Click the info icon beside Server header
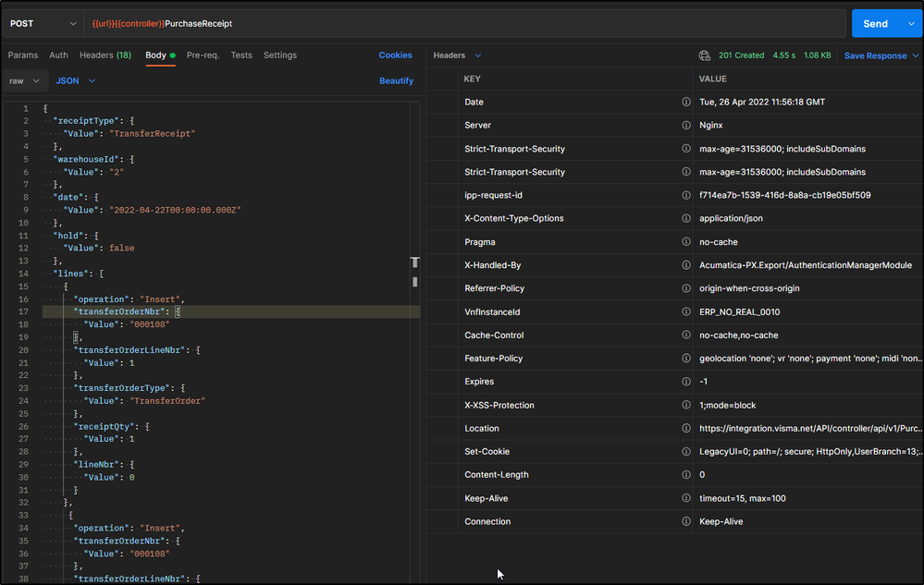 [686, 126]
